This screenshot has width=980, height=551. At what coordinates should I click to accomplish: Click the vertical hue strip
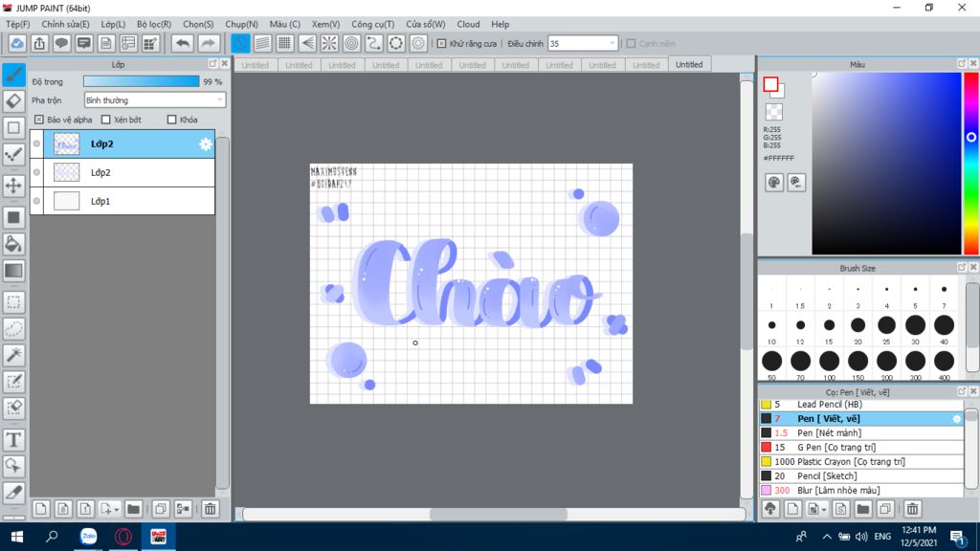click(971, 164)
